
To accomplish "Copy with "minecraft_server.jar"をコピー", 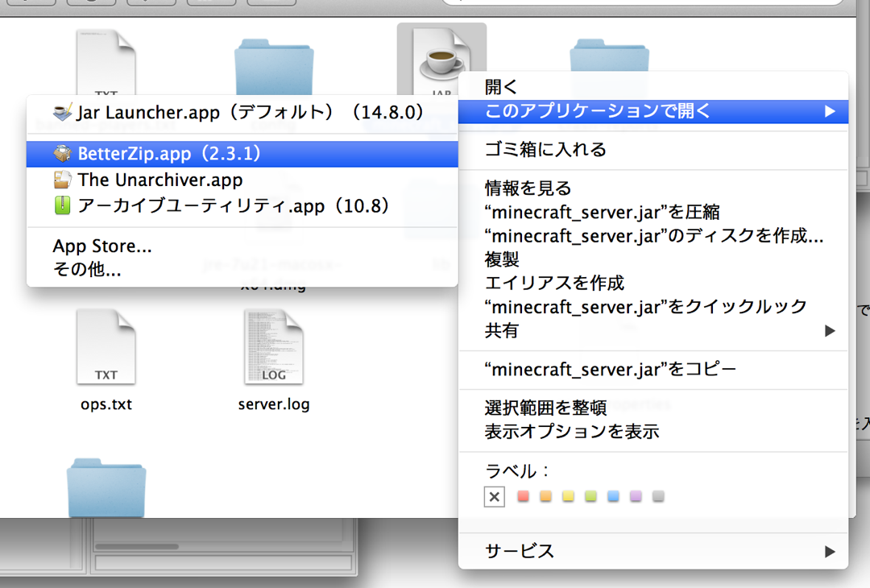I will pyautogui.click(x=653, y=369).
